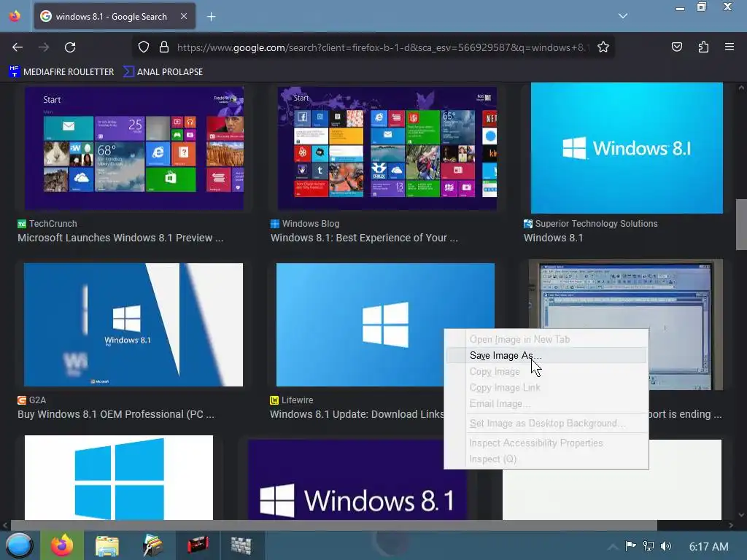Image resolution: width=747 pixels, height=560 pixels.
Task: Open the extensions puzzle icon
Action: click(x=703, y=47)
